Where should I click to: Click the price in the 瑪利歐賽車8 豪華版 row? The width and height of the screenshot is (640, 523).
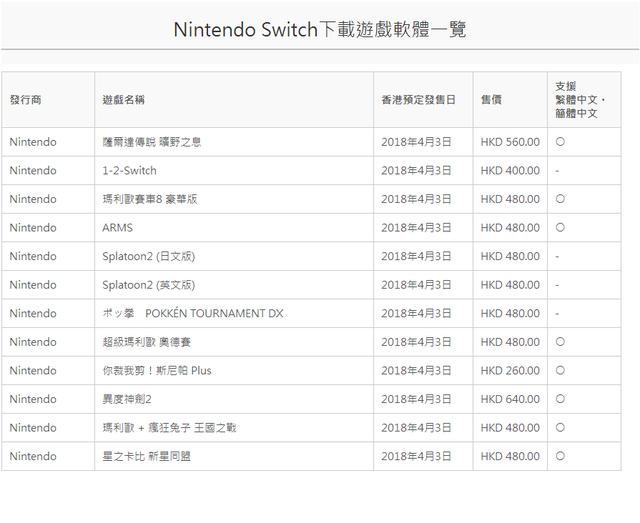(x=510, y=199)
